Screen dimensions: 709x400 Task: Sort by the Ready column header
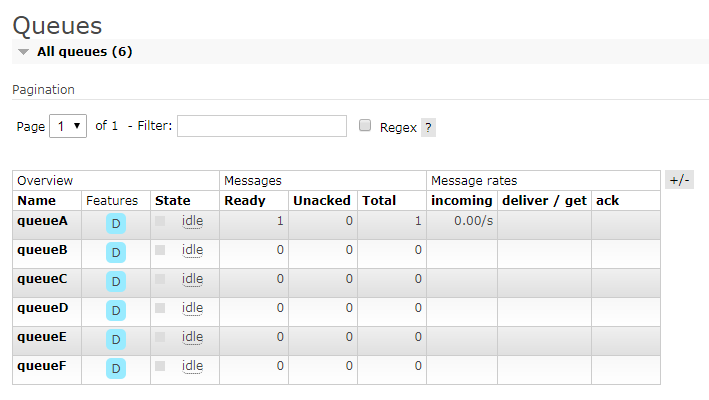tap(245, 201)
